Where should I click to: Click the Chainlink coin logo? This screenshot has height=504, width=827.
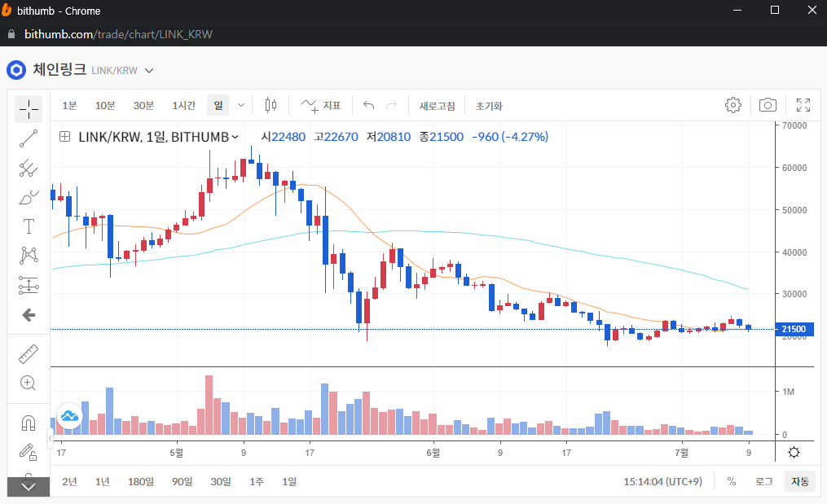coord(16,70)
